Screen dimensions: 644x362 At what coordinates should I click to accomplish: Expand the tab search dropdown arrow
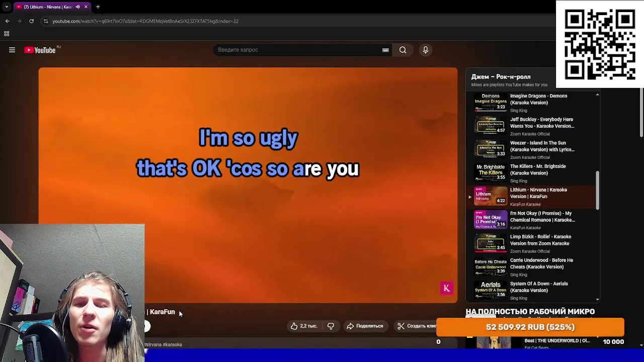click(6, 7)
